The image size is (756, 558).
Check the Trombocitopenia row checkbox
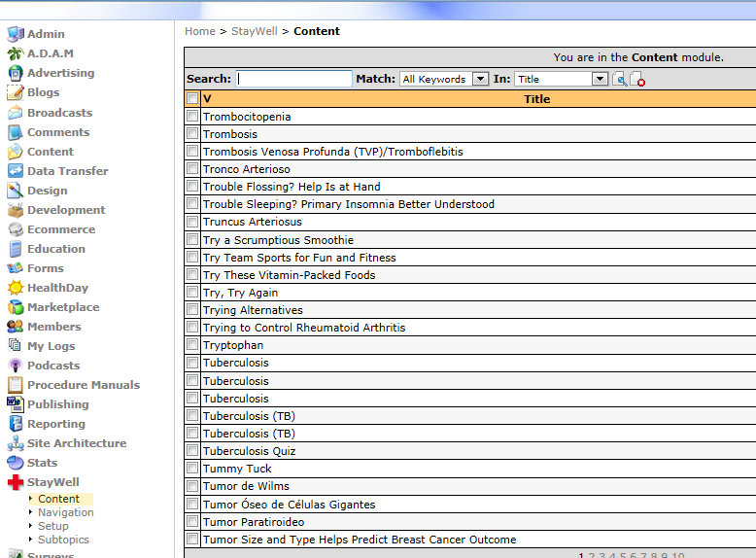click(192, 117)
